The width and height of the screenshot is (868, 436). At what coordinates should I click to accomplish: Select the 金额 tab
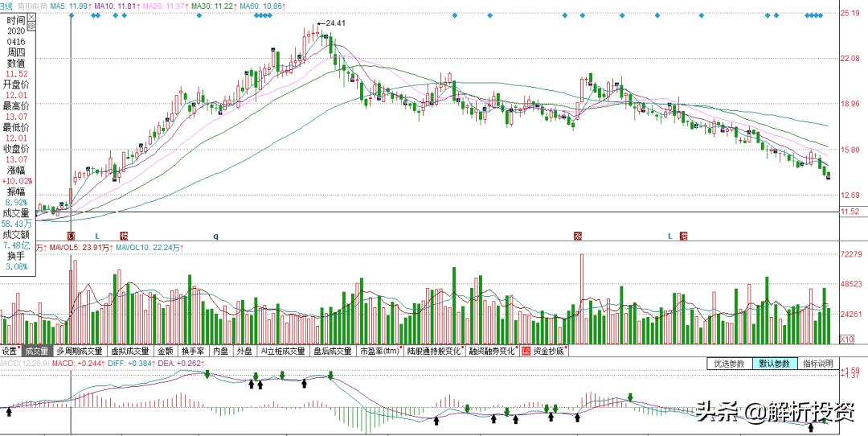pyautogui.click(x=166, y=352)
